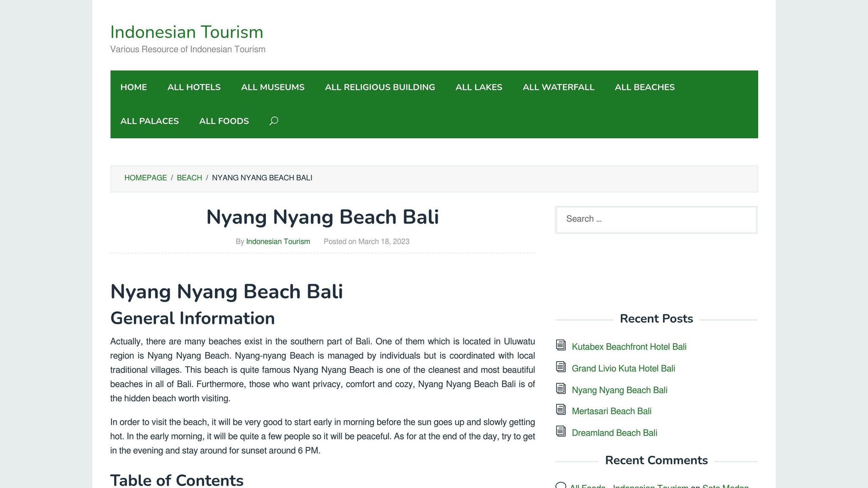Open the HOME menu item
The width and height of the screenshot is (868, 488).
click(x=134, y=87)
